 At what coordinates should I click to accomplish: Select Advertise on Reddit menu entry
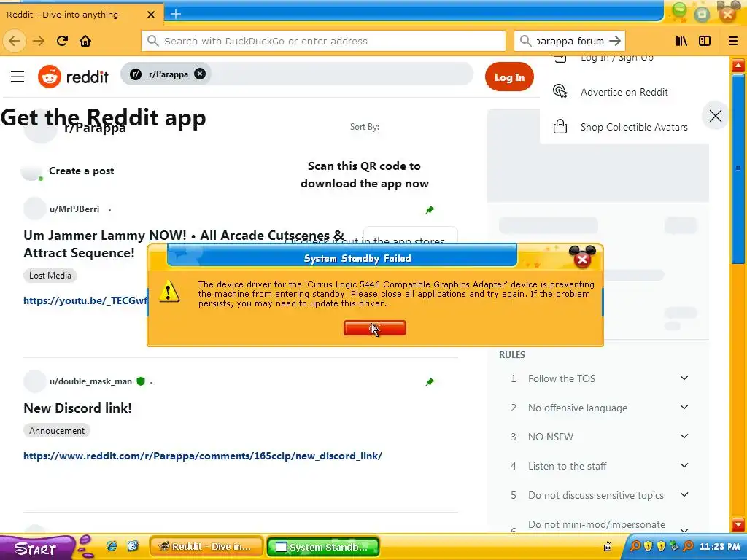[x=624, y=92]
